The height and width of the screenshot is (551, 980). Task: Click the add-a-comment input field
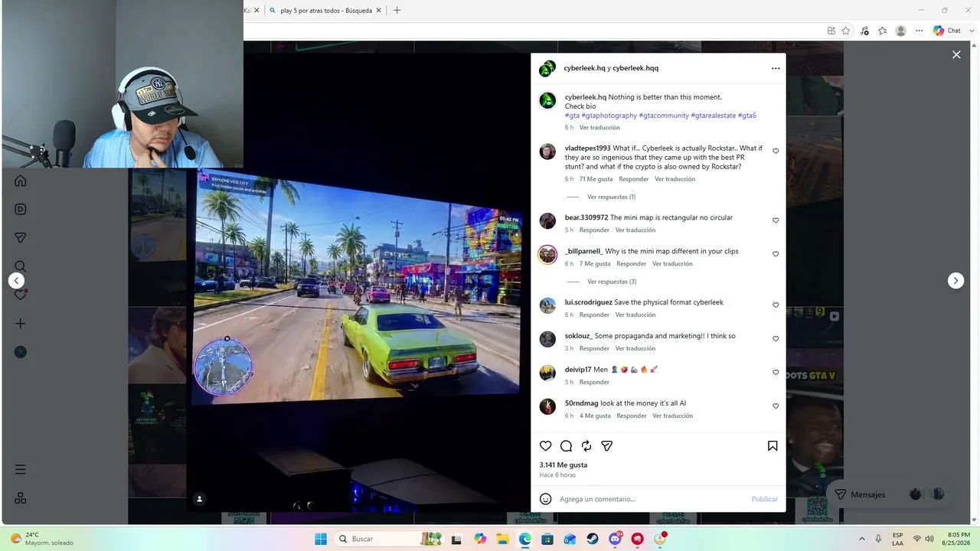click(x=651, y=499)
